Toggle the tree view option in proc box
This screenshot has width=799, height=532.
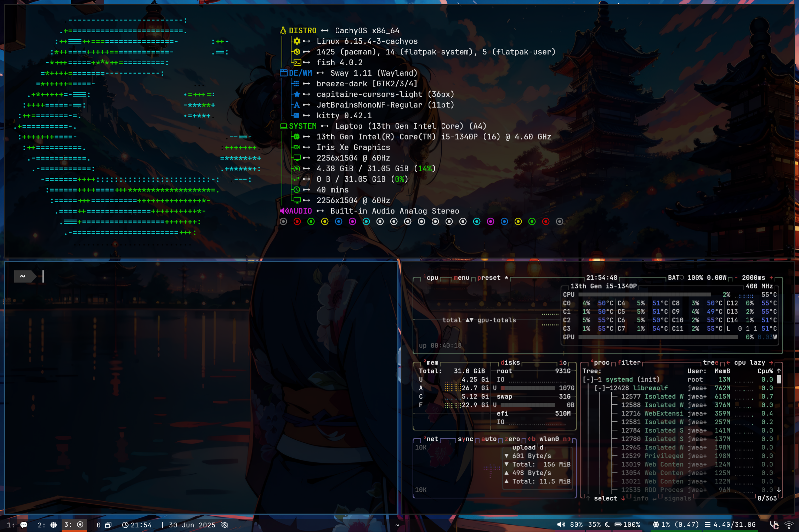pyautogui.click(x=711, y=363)
